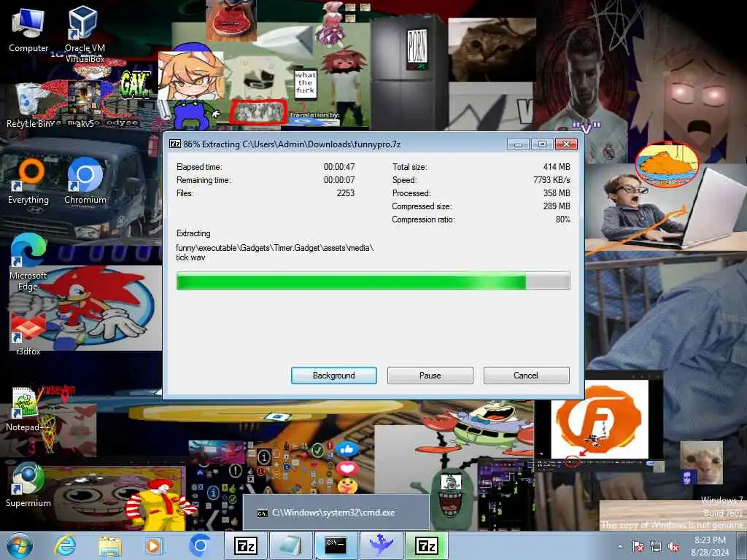Open Windows Explorer folder on taskbar
The image size is (747, 560).
(110, 545)
